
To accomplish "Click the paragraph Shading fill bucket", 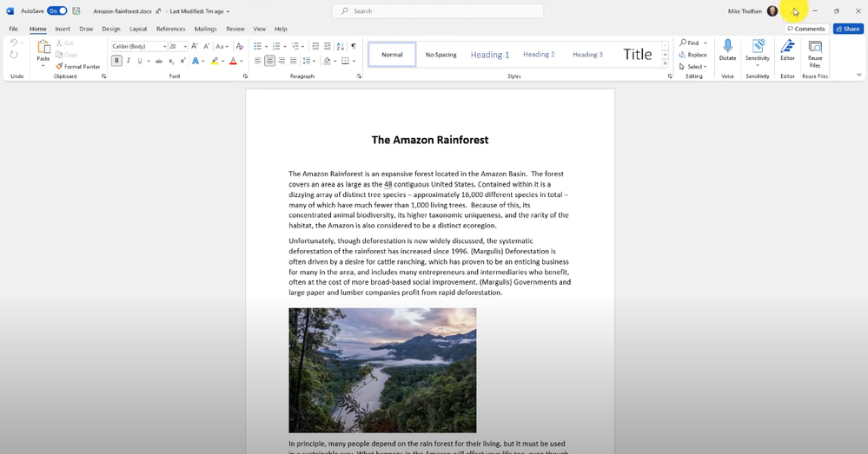I will coord(328,61).
